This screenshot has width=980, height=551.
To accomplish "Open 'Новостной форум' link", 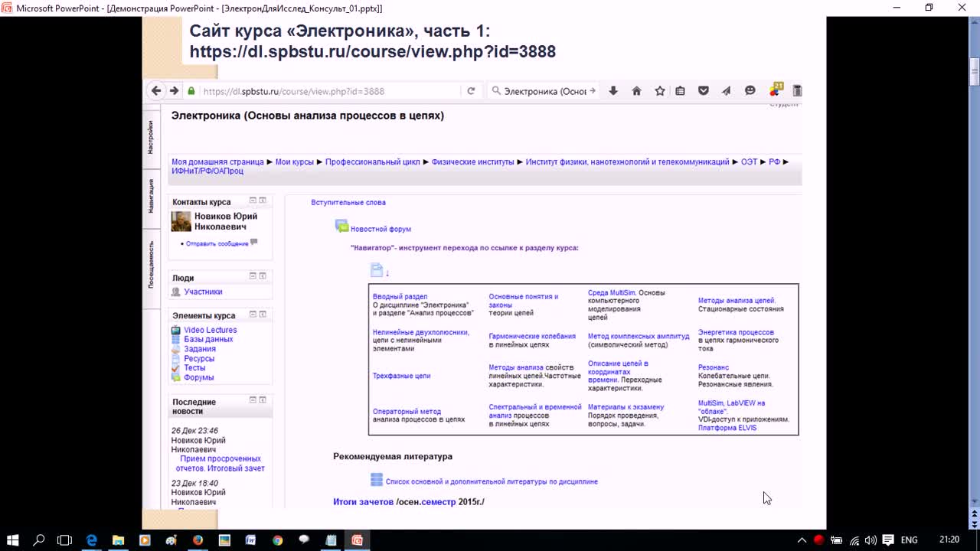I will point(381,229).
